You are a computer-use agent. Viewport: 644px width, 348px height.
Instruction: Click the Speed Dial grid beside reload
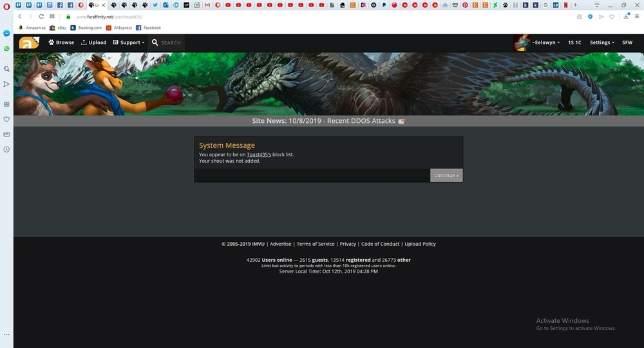pyautogui.click(x=52, y=17)
